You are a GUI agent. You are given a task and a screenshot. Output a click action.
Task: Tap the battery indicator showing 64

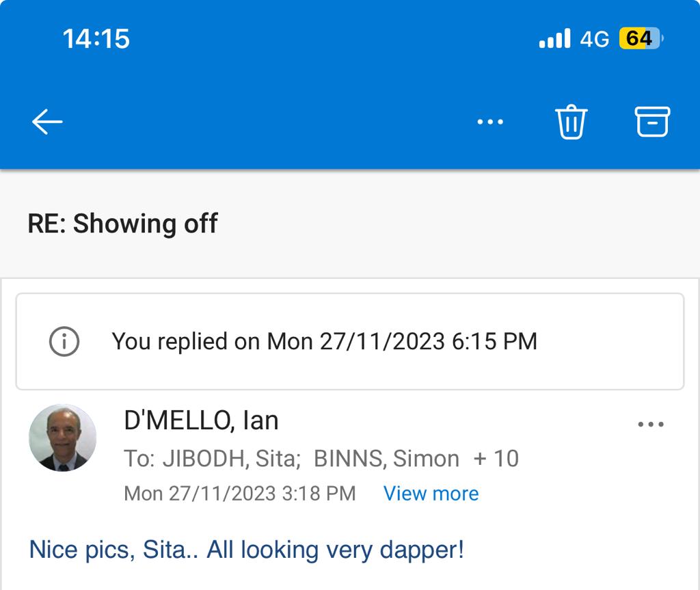tap(640, 38)
